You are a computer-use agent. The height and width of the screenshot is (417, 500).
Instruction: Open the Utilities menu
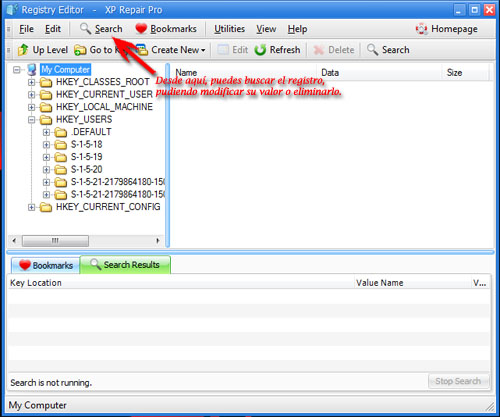point(229,29)
